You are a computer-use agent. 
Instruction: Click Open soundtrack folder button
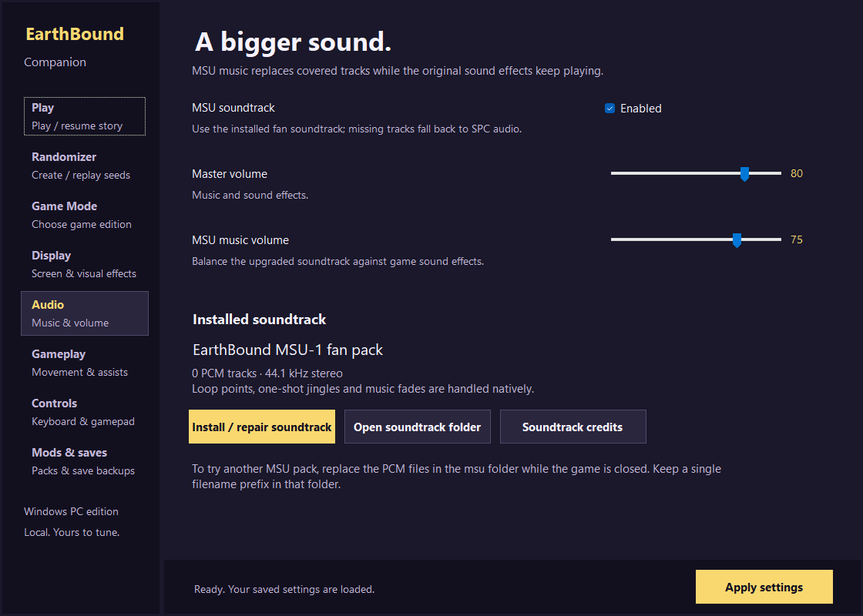pyautogui.click(x=417, y=427)
